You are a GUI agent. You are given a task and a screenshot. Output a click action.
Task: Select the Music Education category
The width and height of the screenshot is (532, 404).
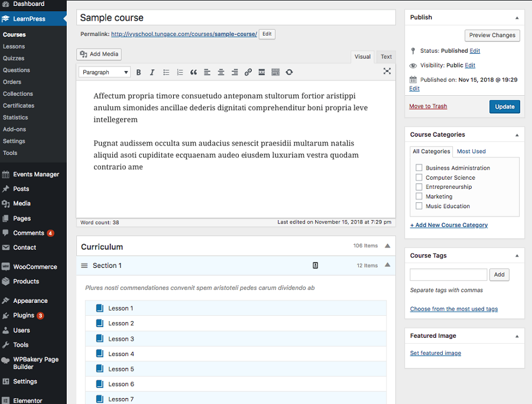[x=419, y=206]
